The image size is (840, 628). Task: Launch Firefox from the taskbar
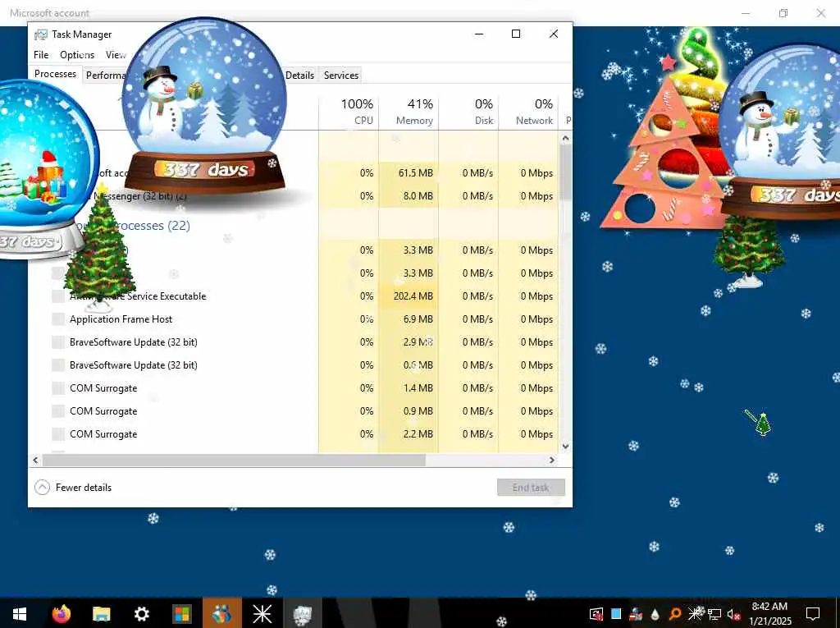pyautogui.click(x=62, y=613)
